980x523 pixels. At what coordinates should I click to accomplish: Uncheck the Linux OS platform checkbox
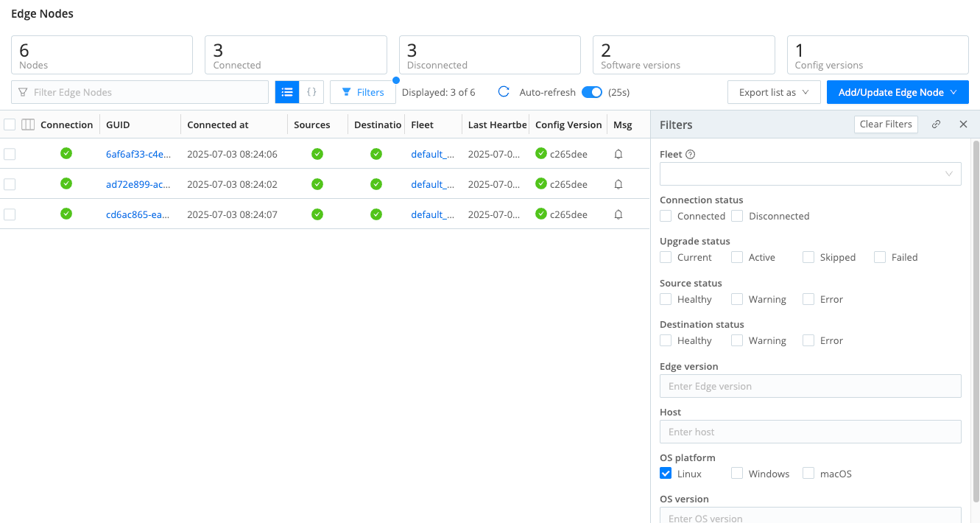pos(666,474)
